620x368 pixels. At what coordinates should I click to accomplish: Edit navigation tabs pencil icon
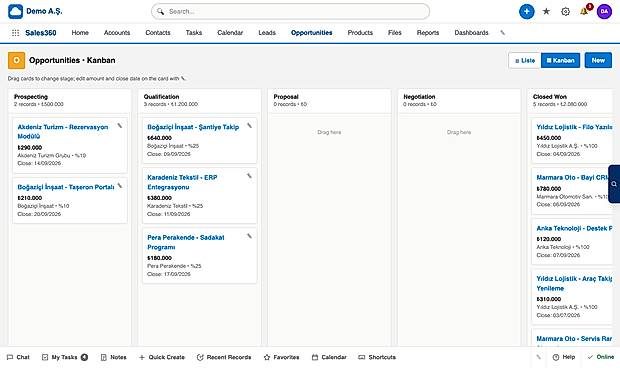[503, 33]
